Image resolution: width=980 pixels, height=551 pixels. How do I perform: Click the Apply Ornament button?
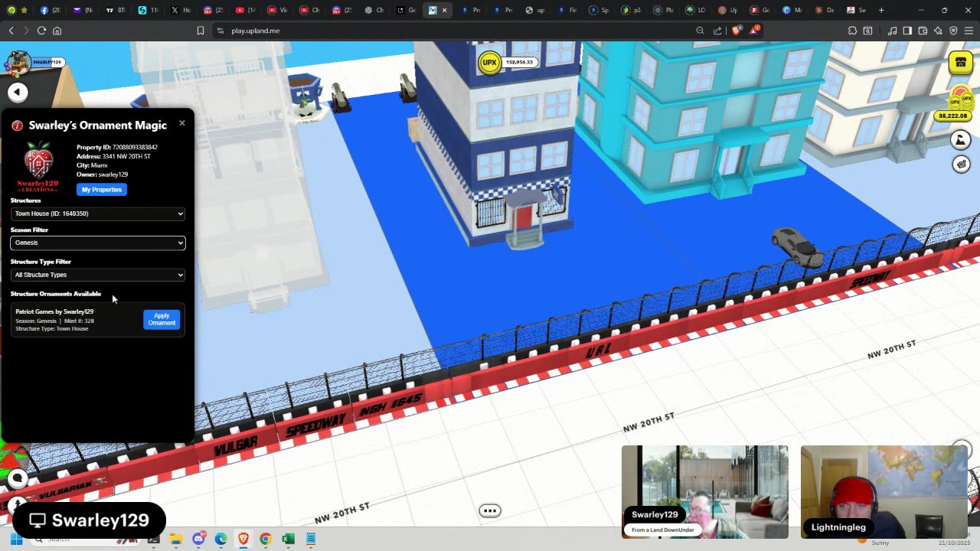[162, 319]
